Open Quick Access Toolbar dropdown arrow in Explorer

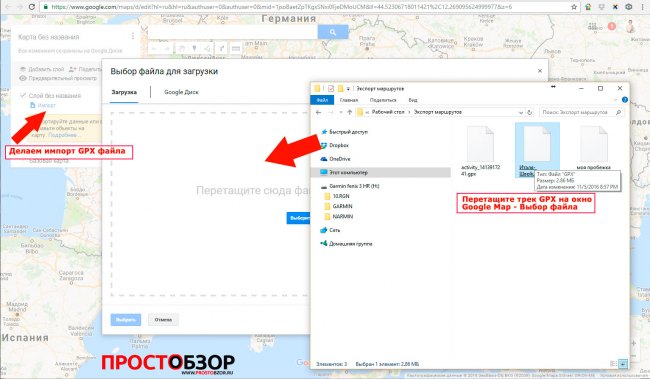point(348,88)
